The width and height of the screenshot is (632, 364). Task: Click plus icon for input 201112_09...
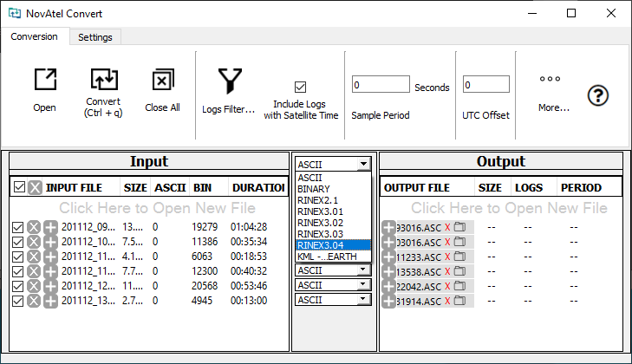[50, 227]
